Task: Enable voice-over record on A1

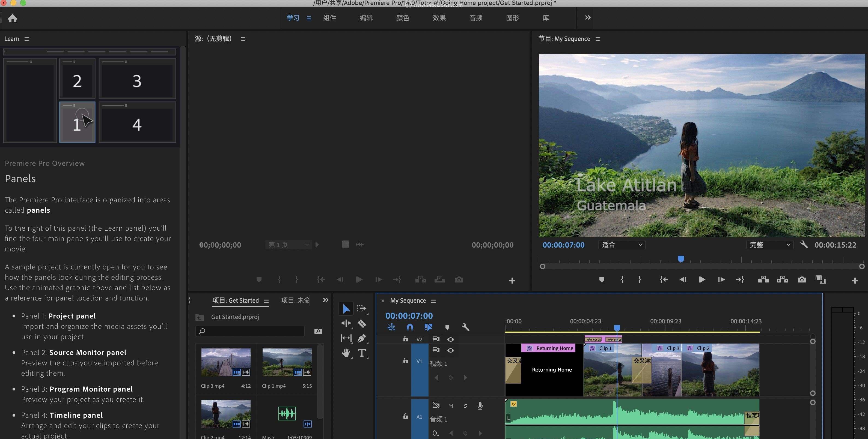Action: pos(480,406)
